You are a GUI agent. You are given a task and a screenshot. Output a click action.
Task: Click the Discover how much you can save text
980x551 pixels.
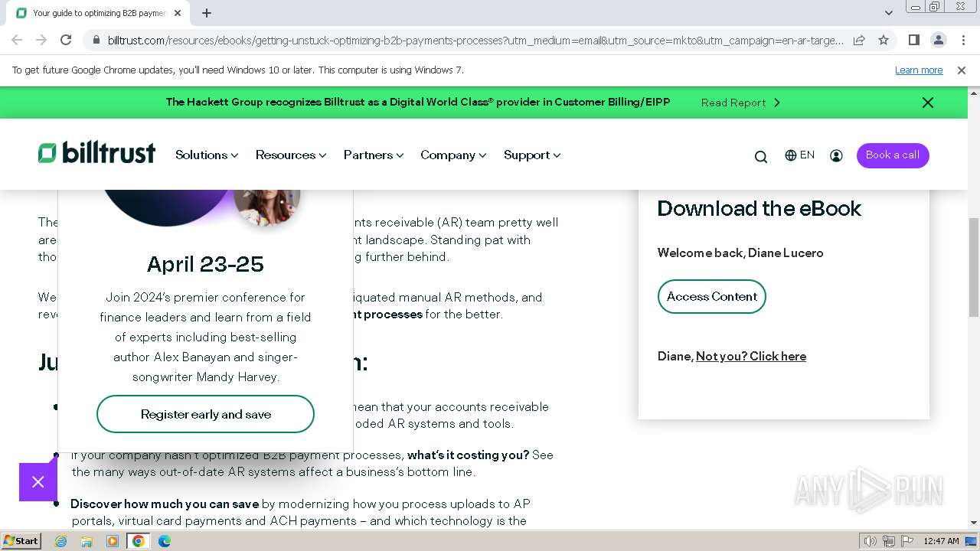(x=165, y=504)
